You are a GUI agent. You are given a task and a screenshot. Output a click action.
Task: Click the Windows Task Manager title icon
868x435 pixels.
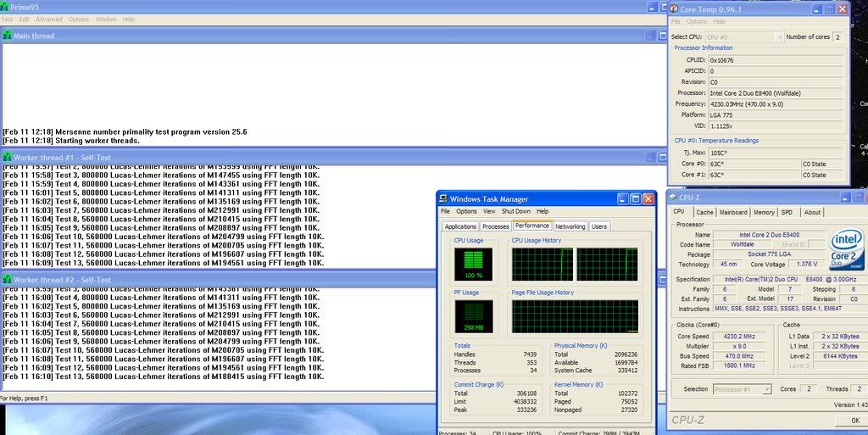pos(443,198)
